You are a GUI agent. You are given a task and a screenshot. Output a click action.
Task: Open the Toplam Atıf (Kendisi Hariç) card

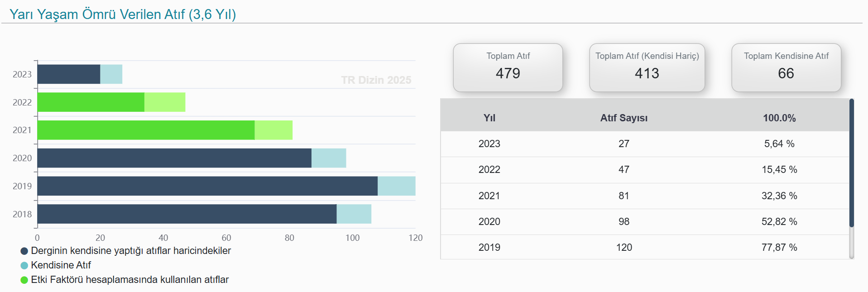(x=647, y=67)
